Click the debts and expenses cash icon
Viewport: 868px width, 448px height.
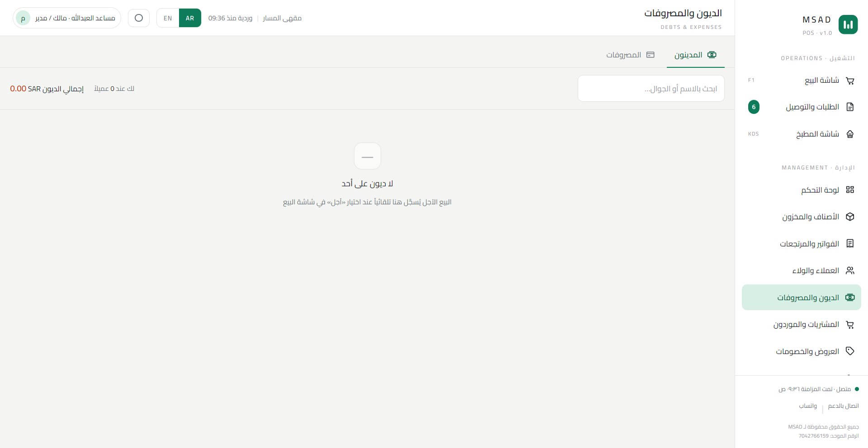click(x=850, y=297)
